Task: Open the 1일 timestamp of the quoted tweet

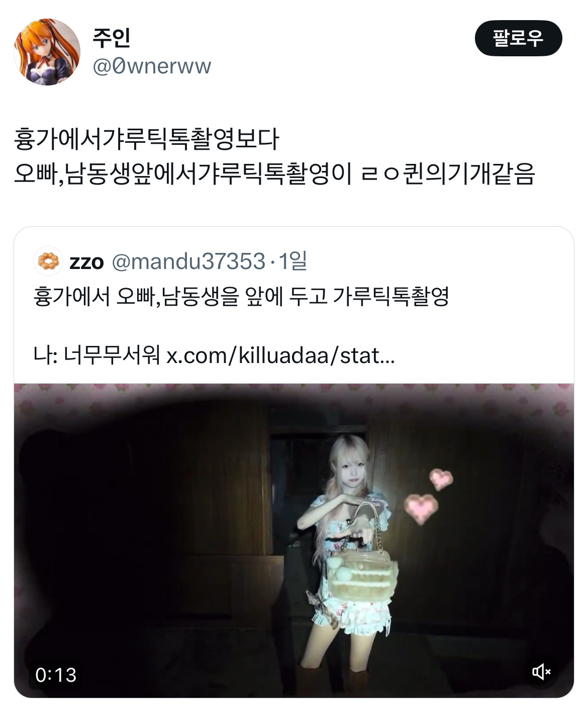Action: tap(293, 261)
